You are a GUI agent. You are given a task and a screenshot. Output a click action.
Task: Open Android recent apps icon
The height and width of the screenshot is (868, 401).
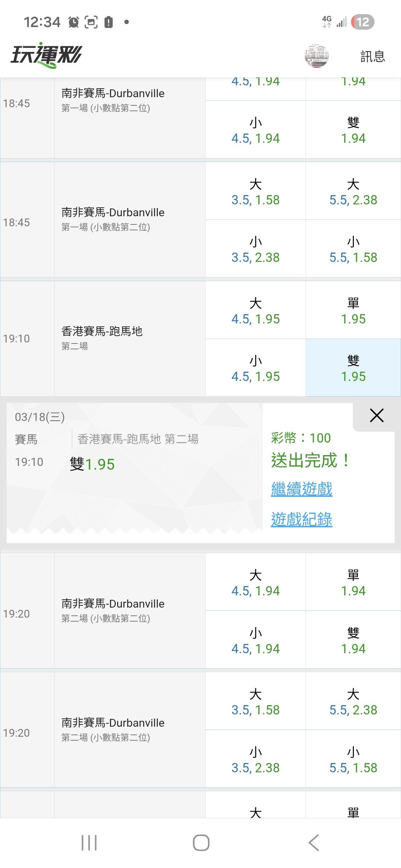89,843
